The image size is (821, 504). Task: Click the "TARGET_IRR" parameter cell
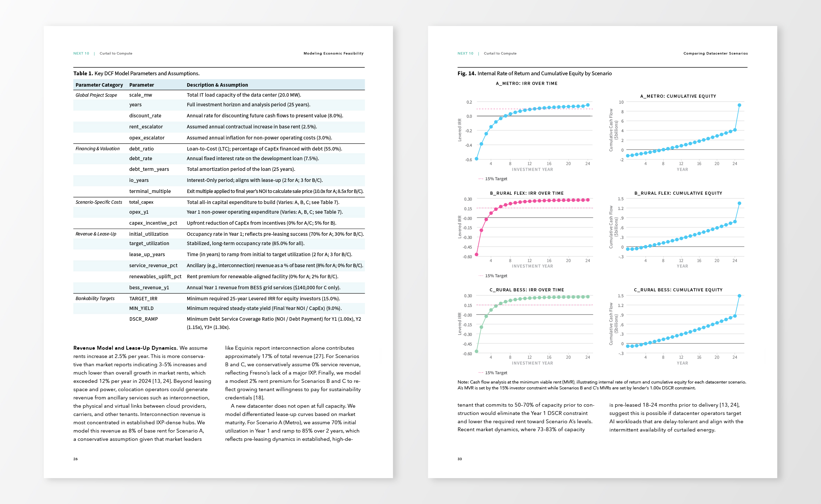tap(143, 299)
